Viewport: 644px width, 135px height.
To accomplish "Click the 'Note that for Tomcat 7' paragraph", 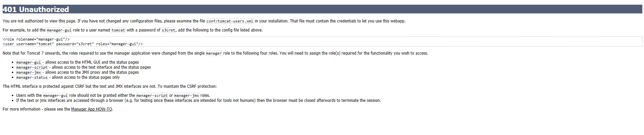I will pos(215,53).
